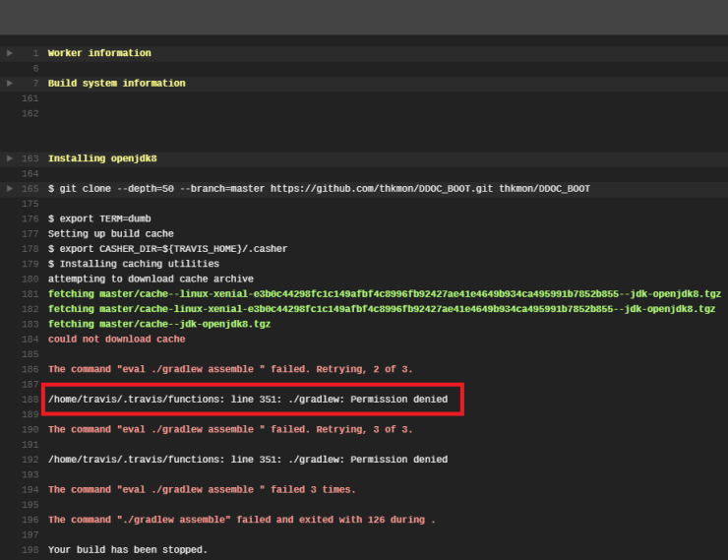Click the git clone command line text

click(x=319, y=188)
